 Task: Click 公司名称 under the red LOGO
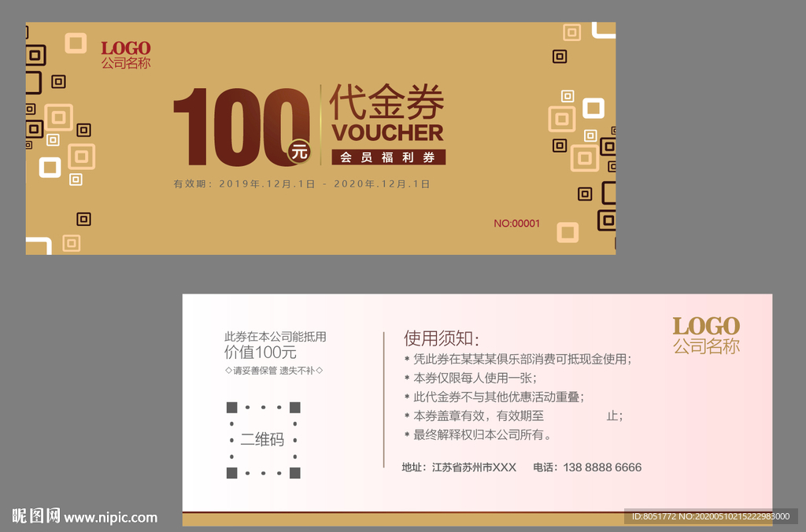126,63
